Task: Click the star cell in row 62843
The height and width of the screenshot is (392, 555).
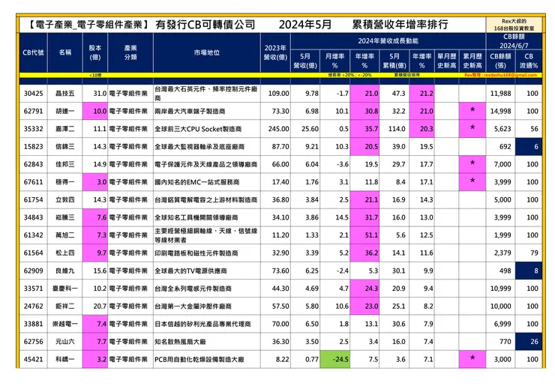Action: tap(472, 164)
